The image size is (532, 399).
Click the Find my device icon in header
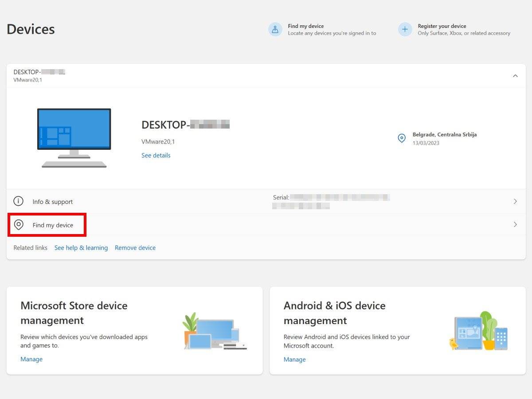[x=275, y=30]
